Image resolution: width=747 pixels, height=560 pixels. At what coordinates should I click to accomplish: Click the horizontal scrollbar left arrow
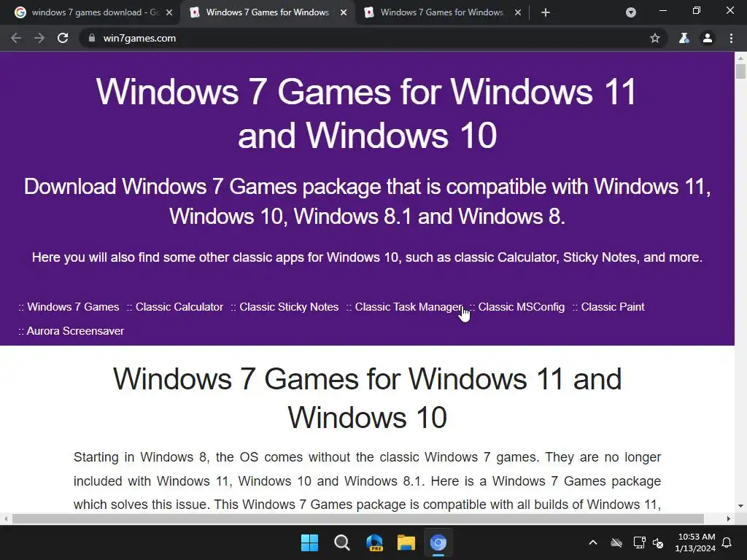tap(5, 518)
